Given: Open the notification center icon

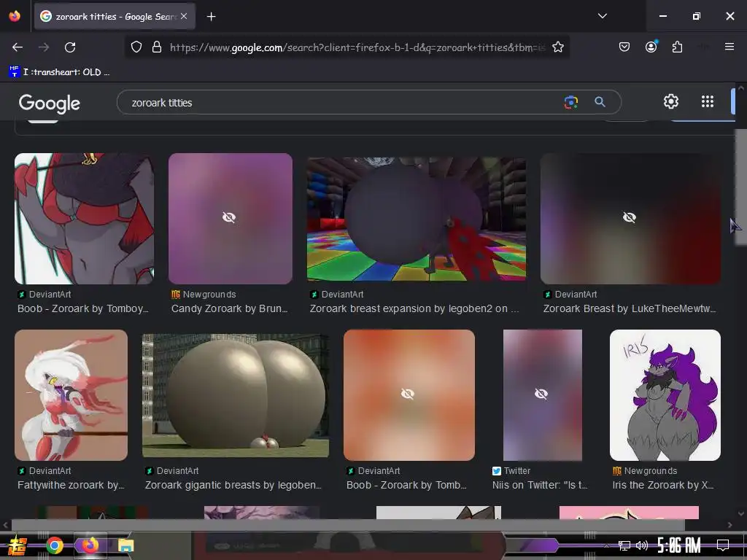Looking at the screenshot, I should point(723,545).
